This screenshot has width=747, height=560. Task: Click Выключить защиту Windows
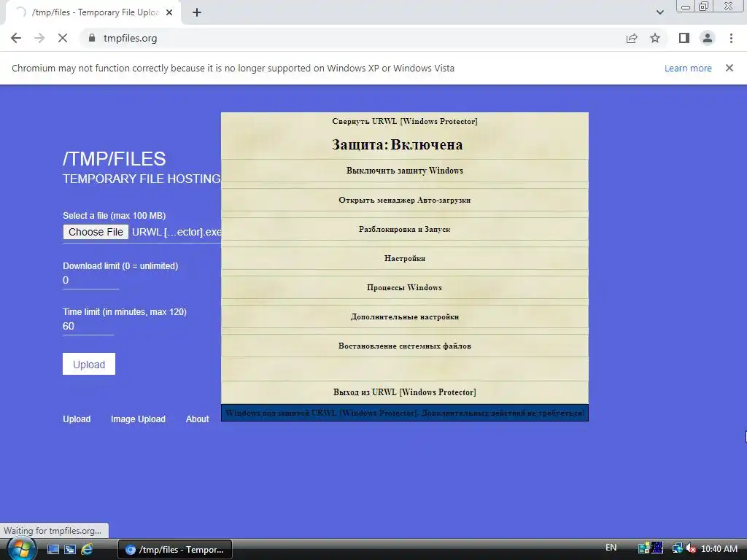pyautogui.click(x=404, y=171)
